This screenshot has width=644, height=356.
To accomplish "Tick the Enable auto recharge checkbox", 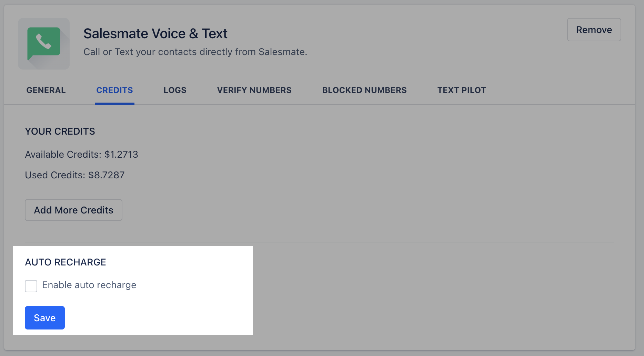I will [x=31, y=286].
